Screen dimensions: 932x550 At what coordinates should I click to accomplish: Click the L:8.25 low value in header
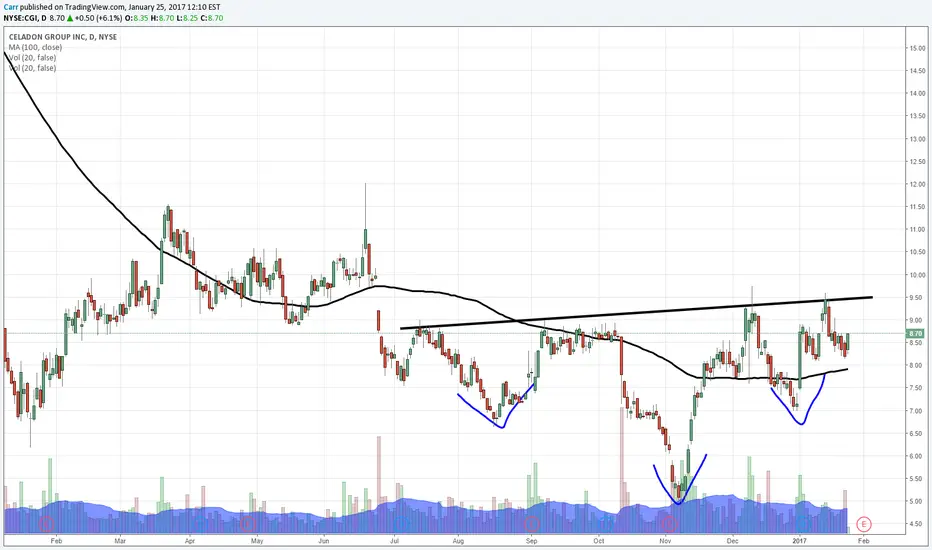pyautogui.click(x=187, y=18)
